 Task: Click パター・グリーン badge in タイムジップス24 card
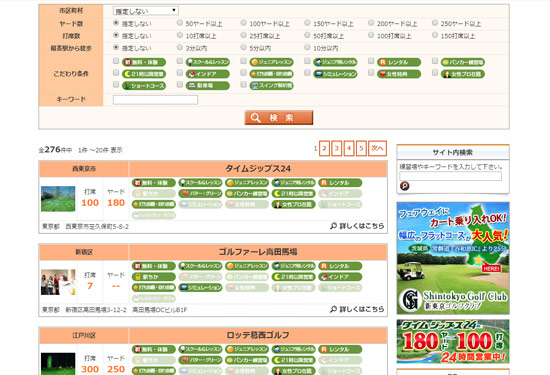click(200, 194)
